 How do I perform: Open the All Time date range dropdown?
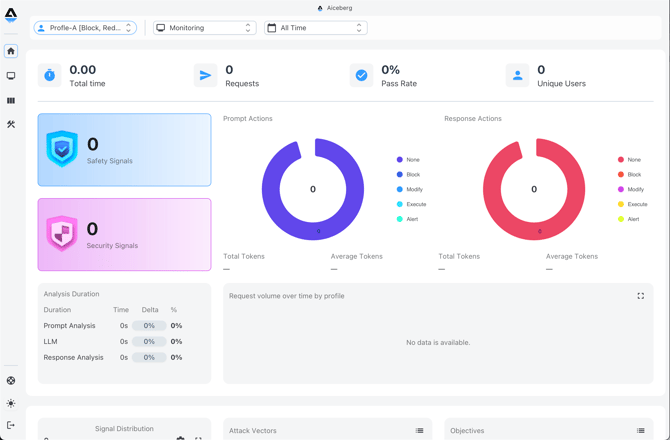tap(315, 28)
